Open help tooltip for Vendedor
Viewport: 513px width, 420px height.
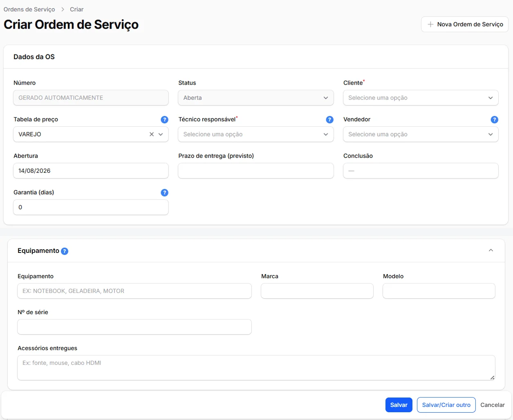[x=494, y=120]
